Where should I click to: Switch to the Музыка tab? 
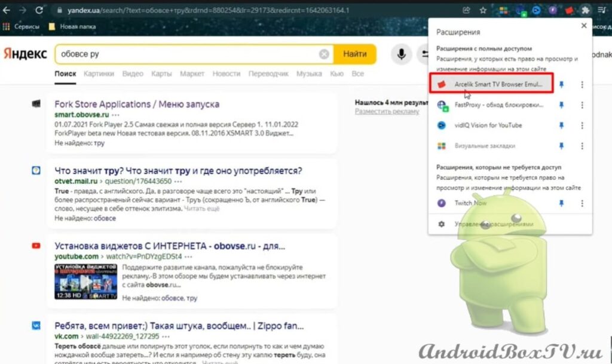pyautogui.click(x=309, y=74)
